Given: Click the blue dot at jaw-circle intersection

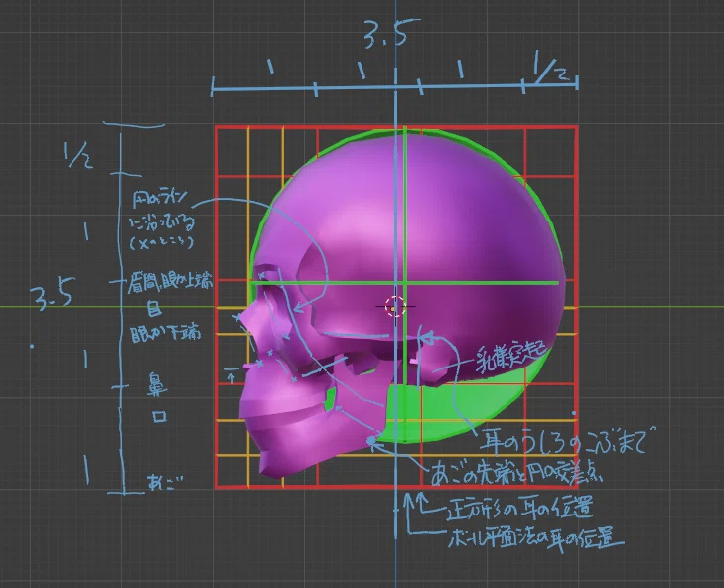Looking at the screenshot, I should [371, 441].
